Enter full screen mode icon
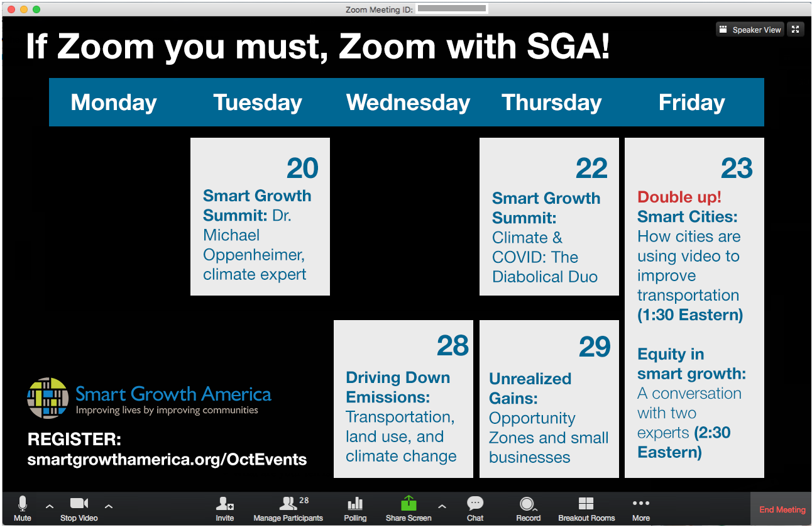The height and width of the screenshot is (527, 812). click(796, 30)
